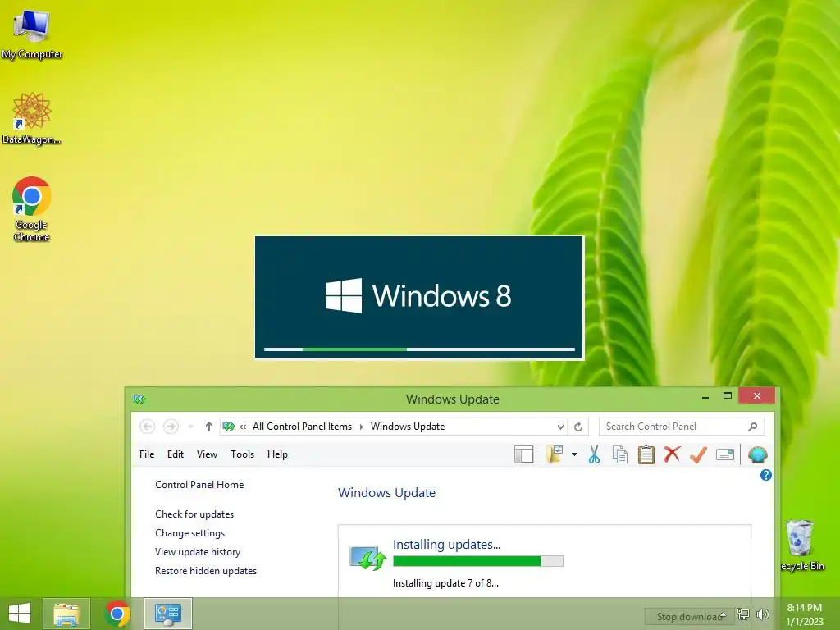The image size is (840, 630).
Task: Click the Windows Update page heading
Action: tap(387, 493)
